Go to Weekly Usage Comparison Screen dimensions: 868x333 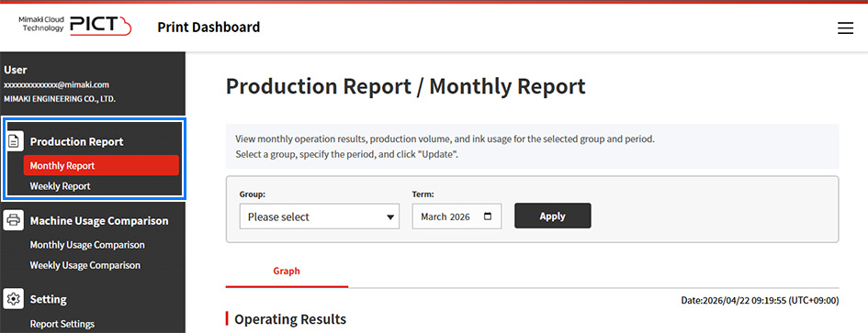coord(85,265)
